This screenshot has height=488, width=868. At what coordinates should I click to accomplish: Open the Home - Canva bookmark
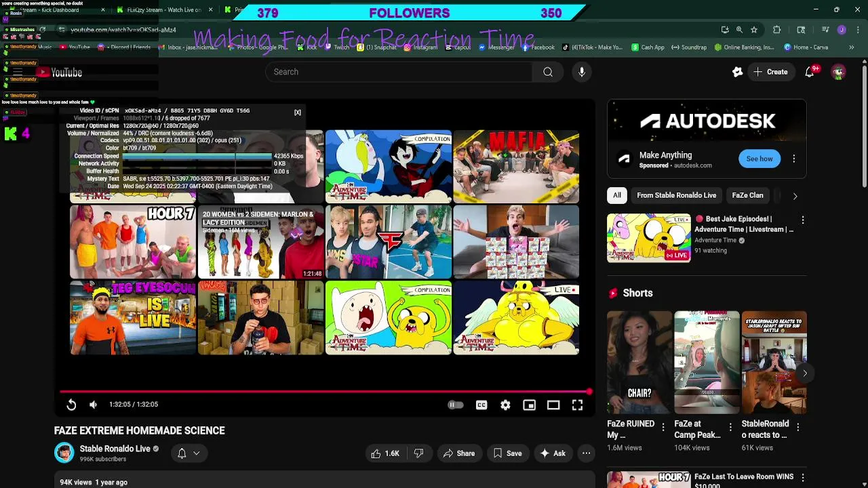(806, 47)
